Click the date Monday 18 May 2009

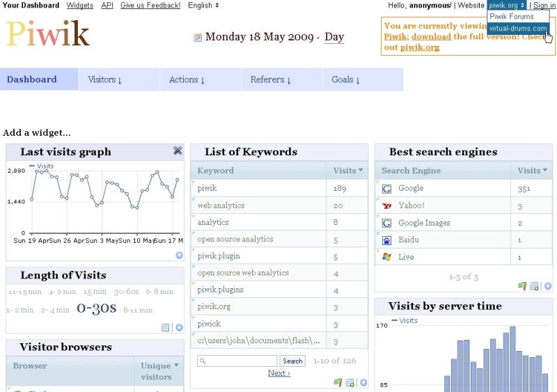pos(259,37)
